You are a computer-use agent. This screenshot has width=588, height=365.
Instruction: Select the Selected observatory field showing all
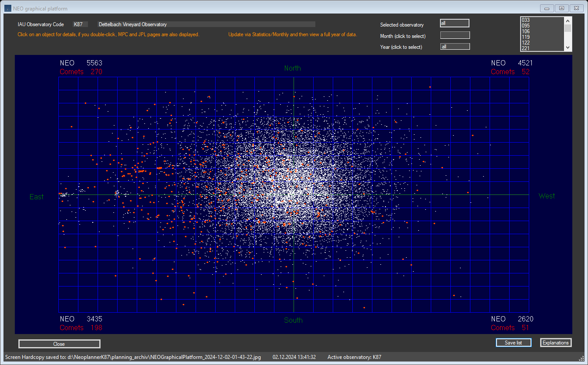455,23
